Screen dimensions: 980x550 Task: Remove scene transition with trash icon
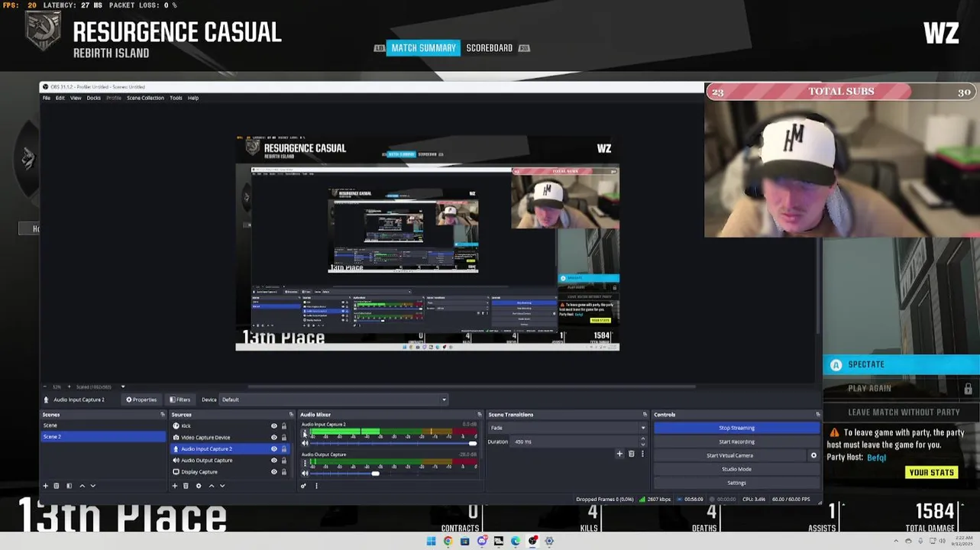pyautogui.click(x=631, y=454)
